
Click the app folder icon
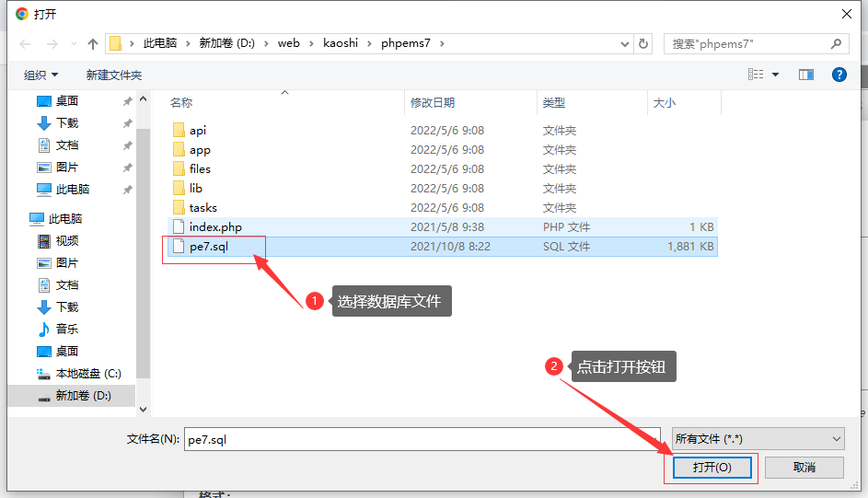tap(179, 149)
